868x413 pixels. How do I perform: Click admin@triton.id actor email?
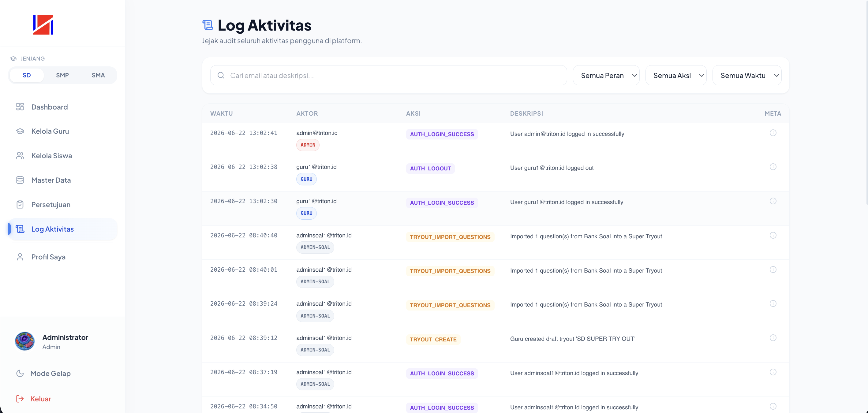[317, 133]
